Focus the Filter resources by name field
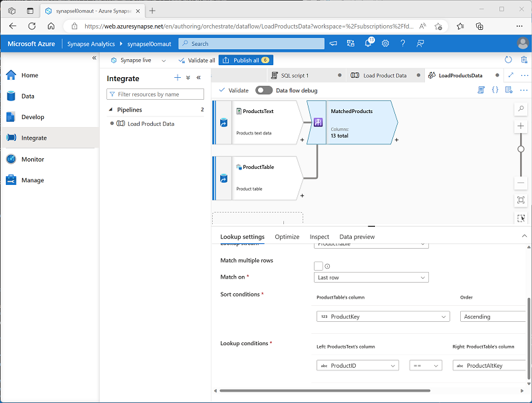The height and width of the screenshot is (403, 532). click(x=156, y=94)
